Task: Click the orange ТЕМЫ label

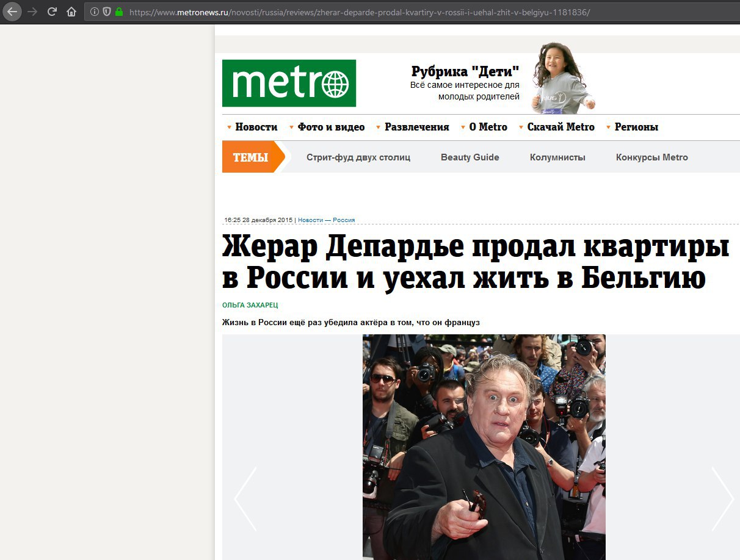Action: click(251, 157)
